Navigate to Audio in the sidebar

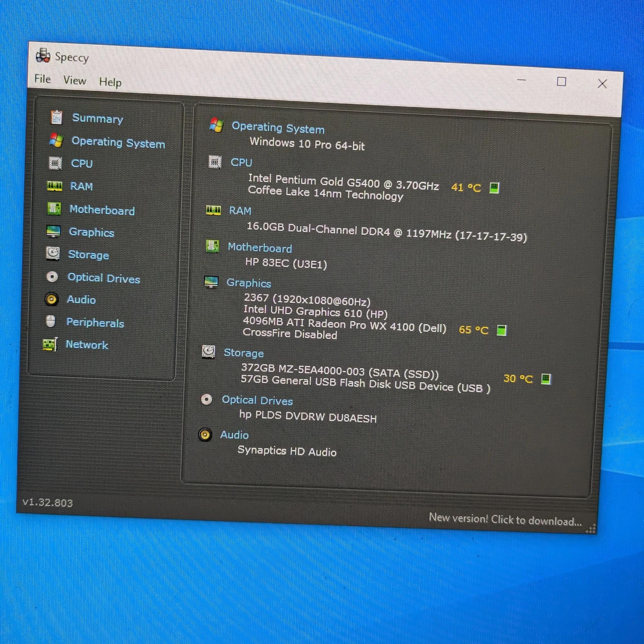click(x=81, y=299)
